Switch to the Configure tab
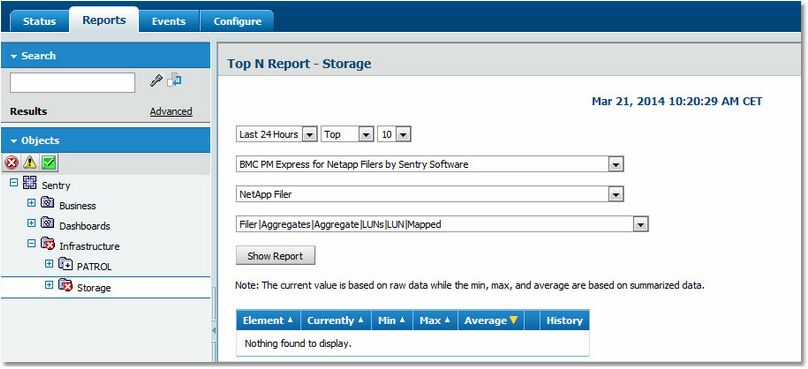Viewport: 808px width, 369px height. 237,22
